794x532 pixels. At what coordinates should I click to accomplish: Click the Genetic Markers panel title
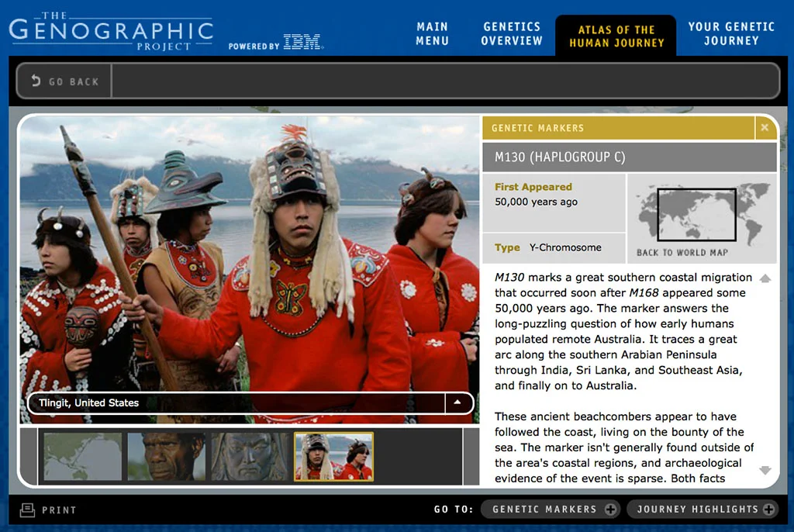click(x=538, y=128)
